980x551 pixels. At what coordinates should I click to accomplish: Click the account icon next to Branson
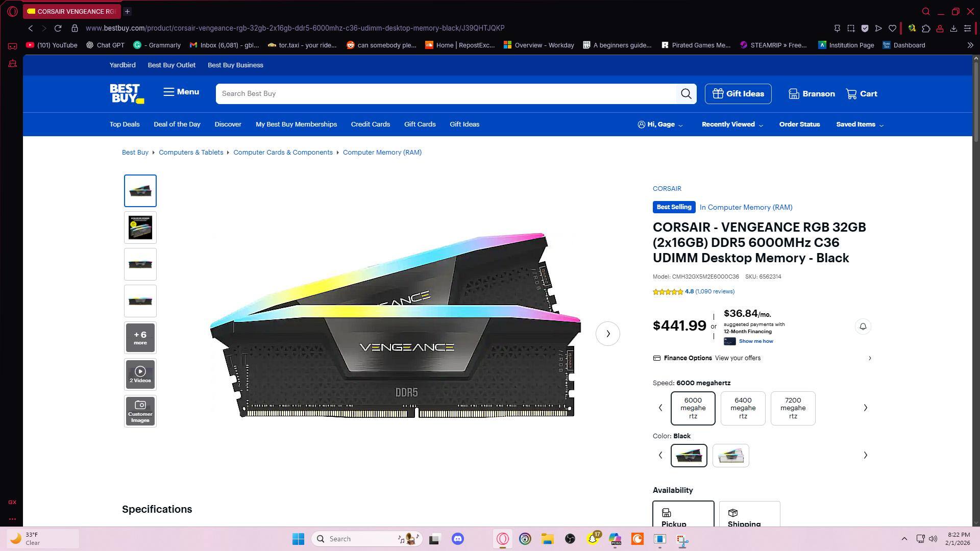(794, 93)
